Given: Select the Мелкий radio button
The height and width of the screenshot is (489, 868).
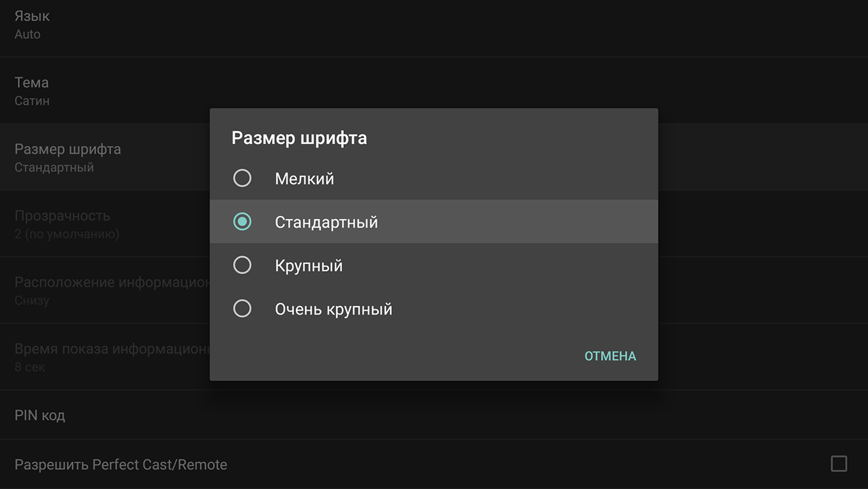Looking at the screenshot, I should pos(242,178).
